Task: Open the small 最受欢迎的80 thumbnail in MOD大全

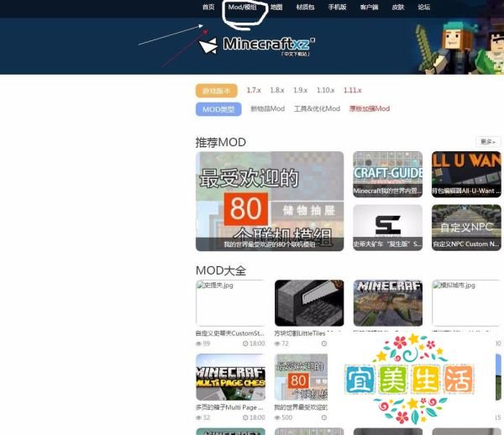Action: click(x=302, y=377)
